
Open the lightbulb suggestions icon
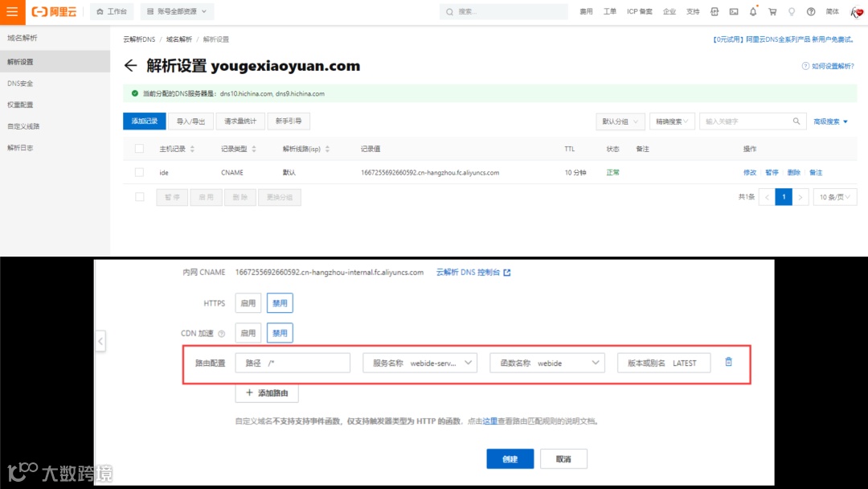coord(792,11)
